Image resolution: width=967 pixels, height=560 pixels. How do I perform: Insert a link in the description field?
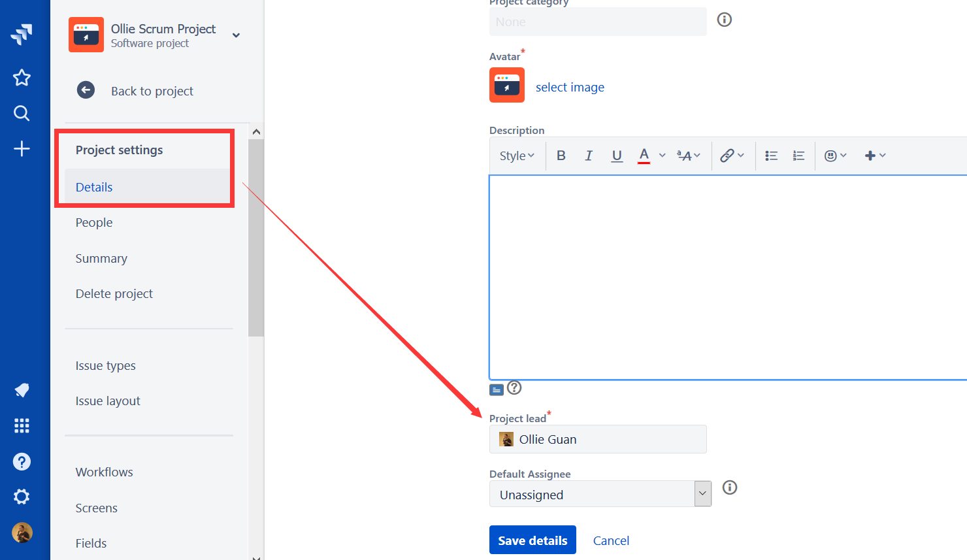[x=729, y=155]
